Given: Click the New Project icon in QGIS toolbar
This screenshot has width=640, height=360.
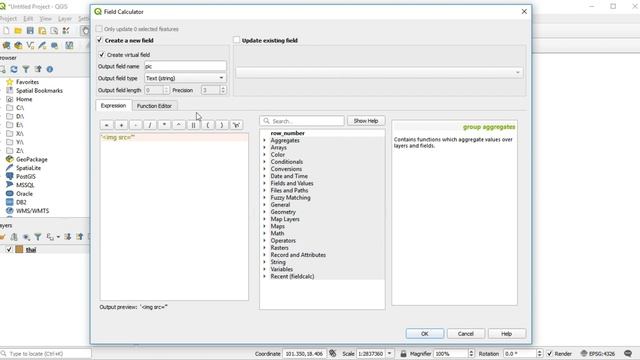Looking at the screenshot, I should (6, 31).
